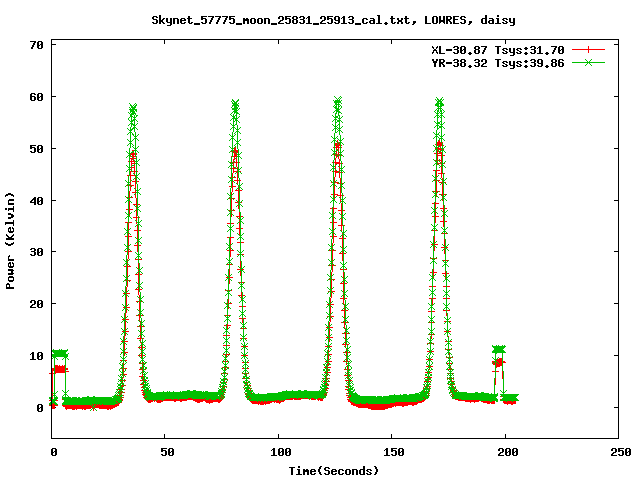Click the calibration pulse near 200 seconds
This screenshot has width=640, height=480.
pos(498,350)
